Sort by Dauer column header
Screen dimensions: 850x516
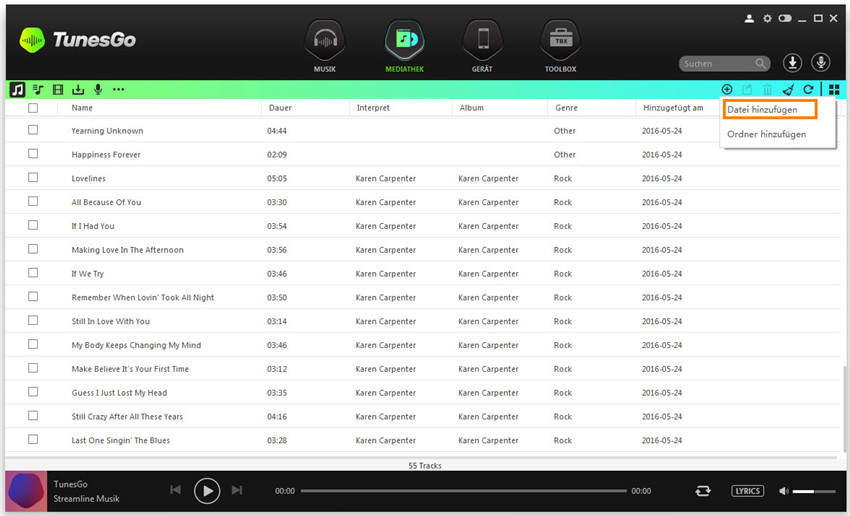tap(280, 108)
